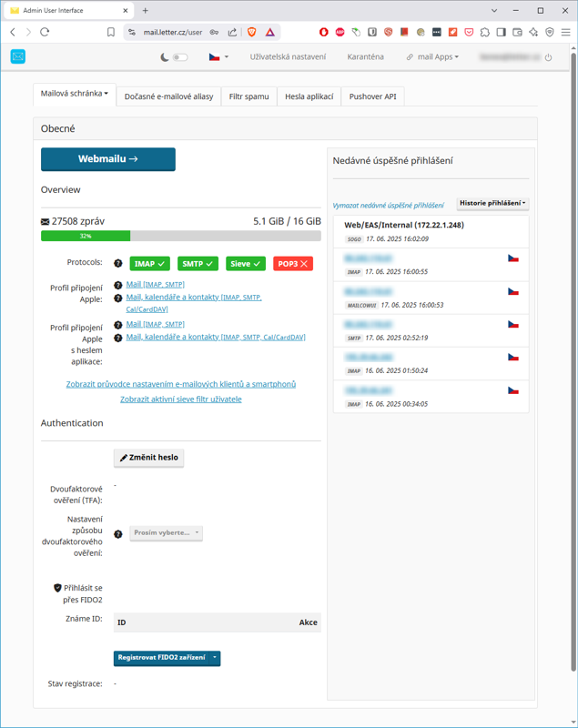
Task: Click the logout power icon
Action: (x=548, y=57)
